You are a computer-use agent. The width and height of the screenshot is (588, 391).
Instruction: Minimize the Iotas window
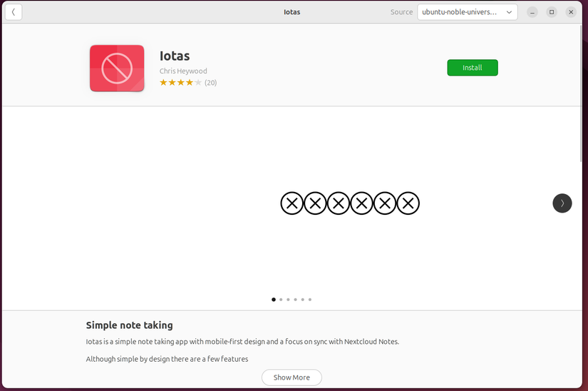pos(532,12)
